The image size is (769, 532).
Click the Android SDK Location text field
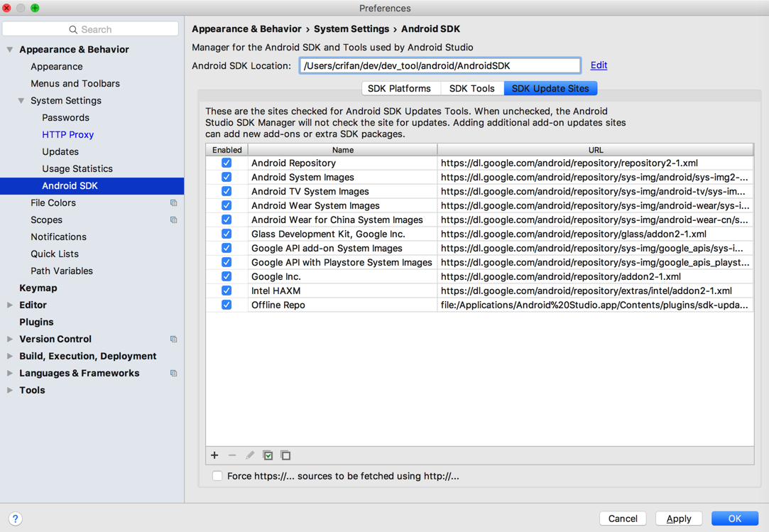(x=440, y=66)
